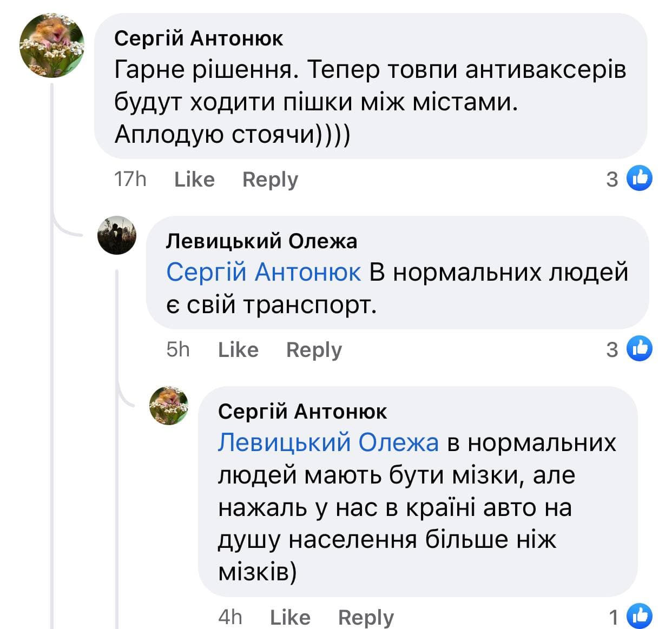The height and width of the screenshot is (629, 672).
Task: Like Левицький Олежа's reply
Action: click(x=238, y=349)
